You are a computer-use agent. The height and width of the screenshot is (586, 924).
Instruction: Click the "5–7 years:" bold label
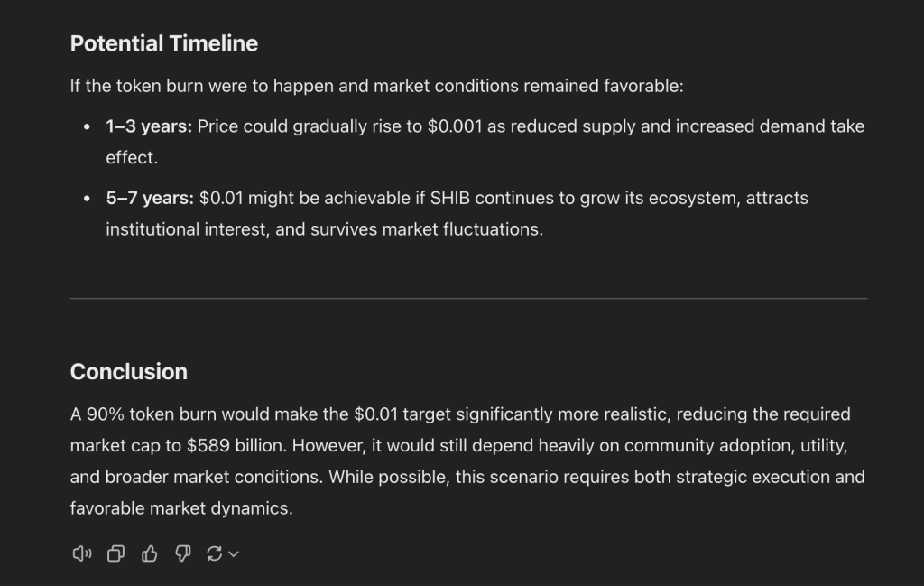[150, 198]
